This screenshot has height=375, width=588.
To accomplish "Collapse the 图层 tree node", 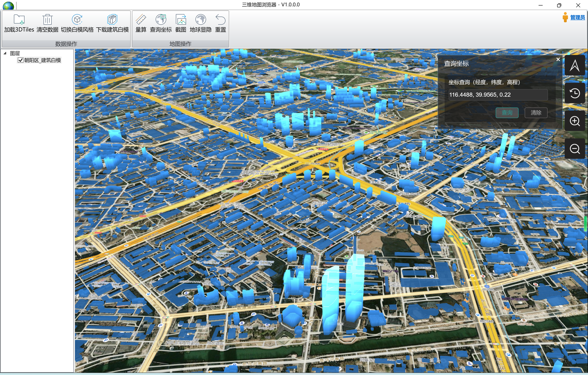I will pos(5,53).
